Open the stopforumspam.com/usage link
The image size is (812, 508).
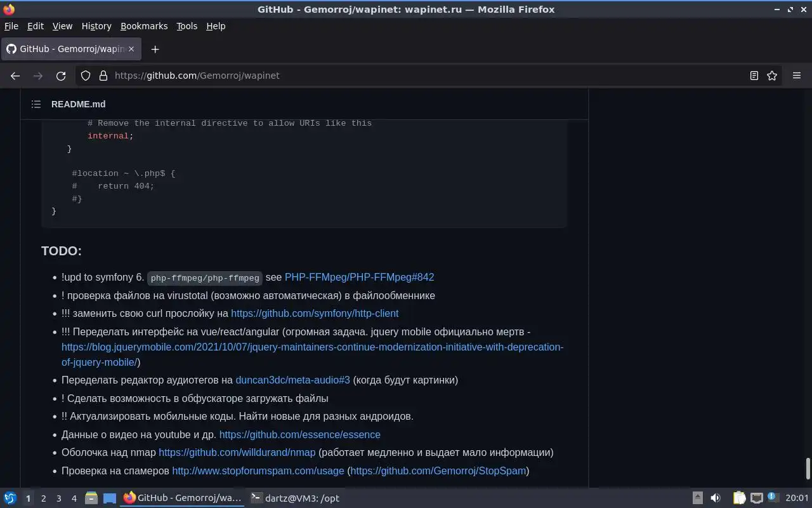(258, 471)
